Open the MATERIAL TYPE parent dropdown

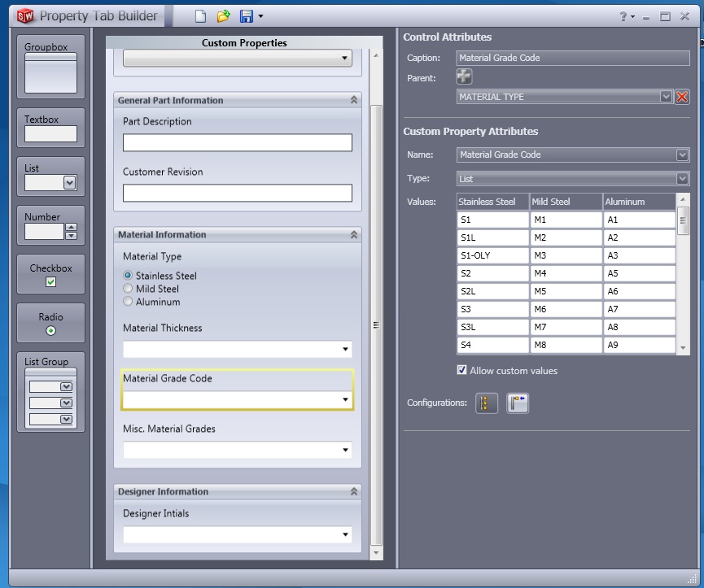point(666,97)
